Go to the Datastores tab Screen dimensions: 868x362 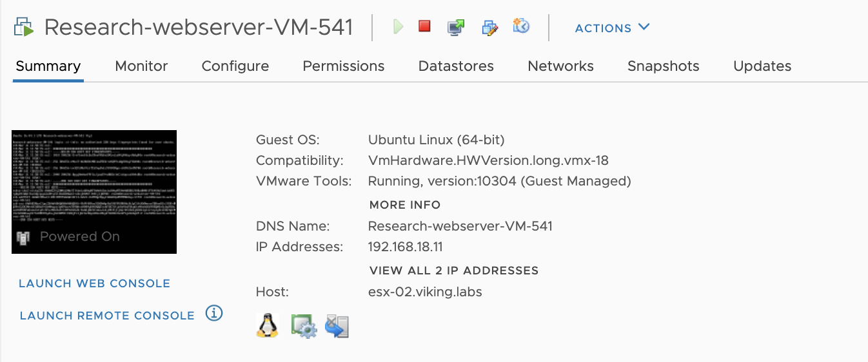pyautogui.click(x=456, y=66)
